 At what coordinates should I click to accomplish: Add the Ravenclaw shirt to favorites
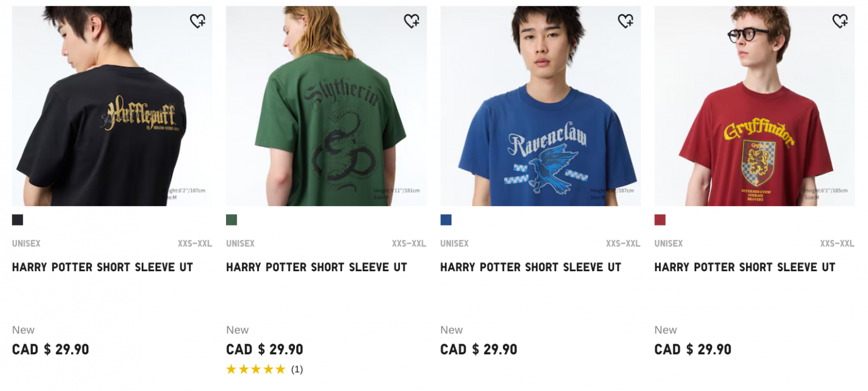click(x=626, y=20)
